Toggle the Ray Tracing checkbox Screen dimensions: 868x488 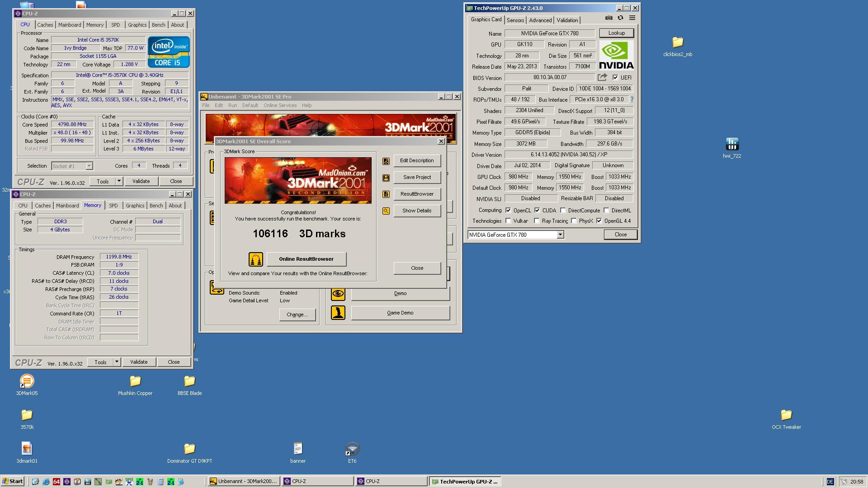[x=537, y=221]
